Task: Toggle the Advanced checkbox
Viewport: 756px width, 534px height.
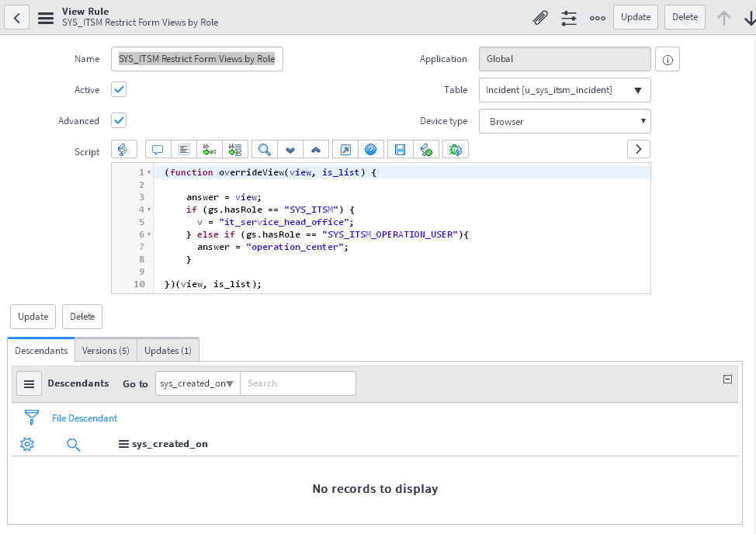Action: [119, 120]
